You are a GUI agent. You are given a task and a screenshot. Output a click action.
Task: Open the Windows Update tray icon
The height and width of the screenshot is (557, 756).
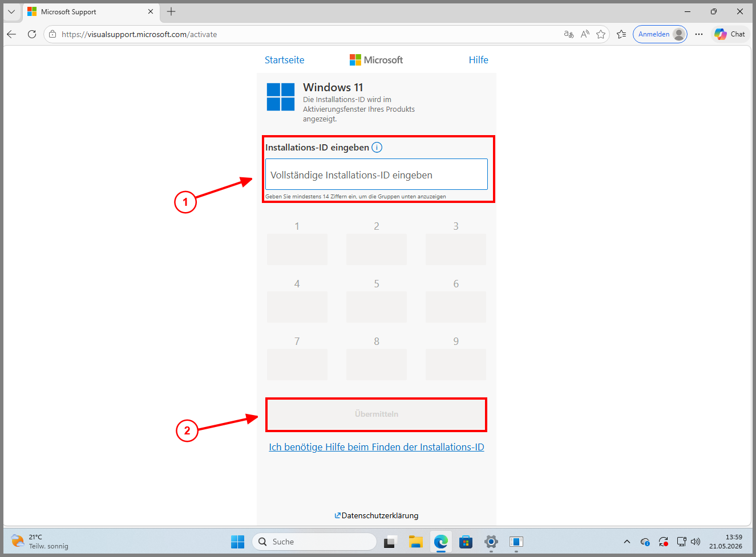click(x=664, y=542)
